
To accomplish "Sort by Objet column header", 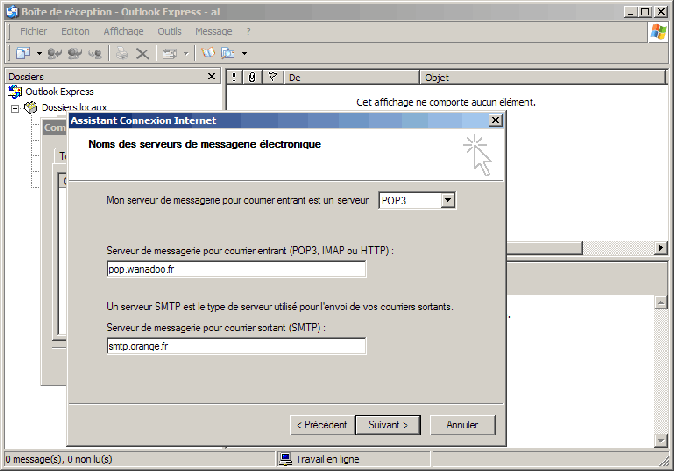I will [x=543, y=77].
